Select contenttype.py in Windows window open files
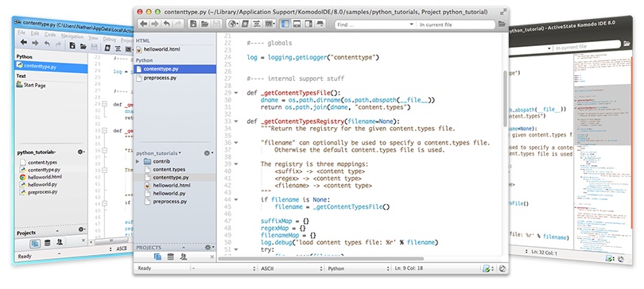 pyautogui.click(x=52, y=66)
